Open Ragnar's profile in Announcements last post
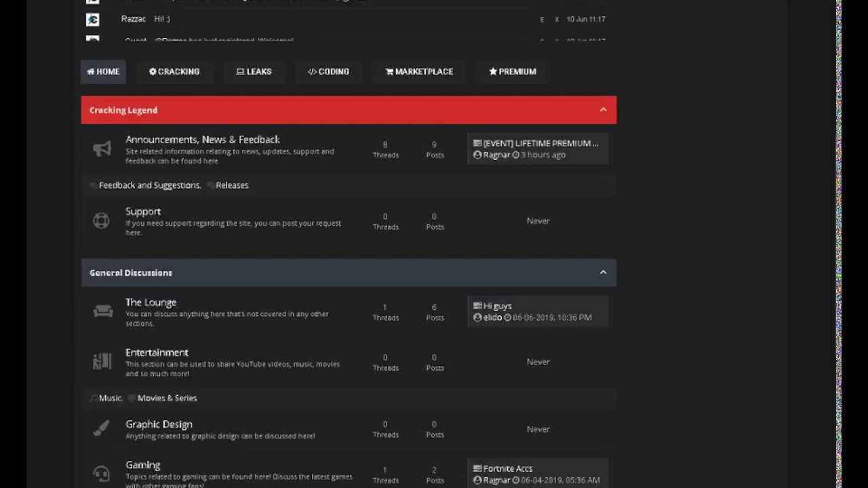 coord(496,155)
